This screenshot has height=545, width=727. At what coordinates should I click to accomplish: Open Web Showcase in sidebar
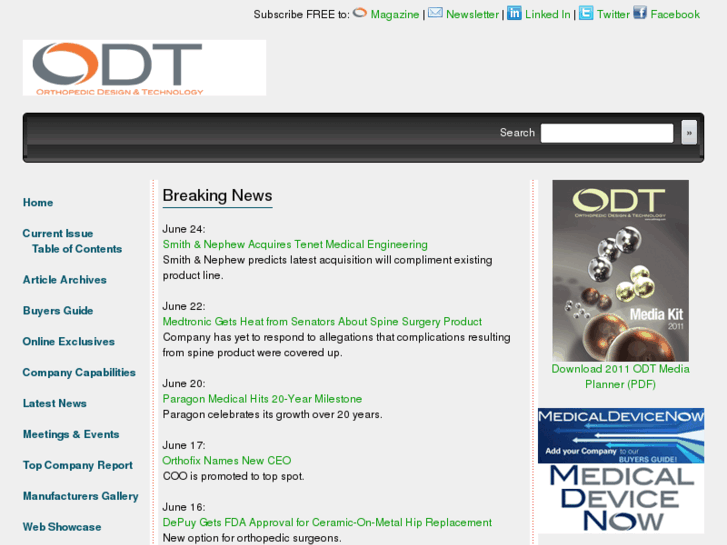[x=62, y=527]
